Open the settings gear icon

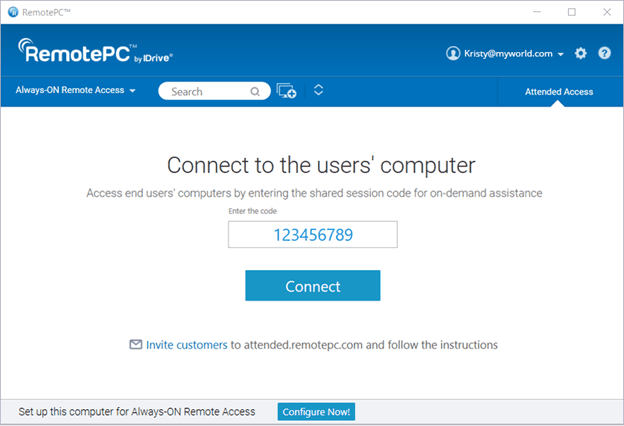click(x=581, y=53)
